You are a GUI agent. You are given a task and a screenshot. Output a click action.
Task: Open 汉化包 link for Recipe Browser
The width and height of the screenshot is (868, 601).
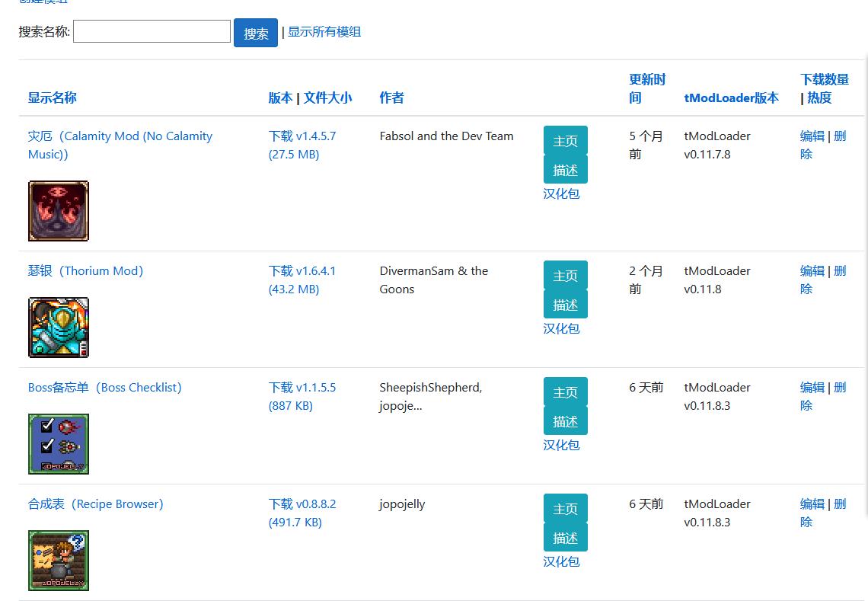coord(561,561)
